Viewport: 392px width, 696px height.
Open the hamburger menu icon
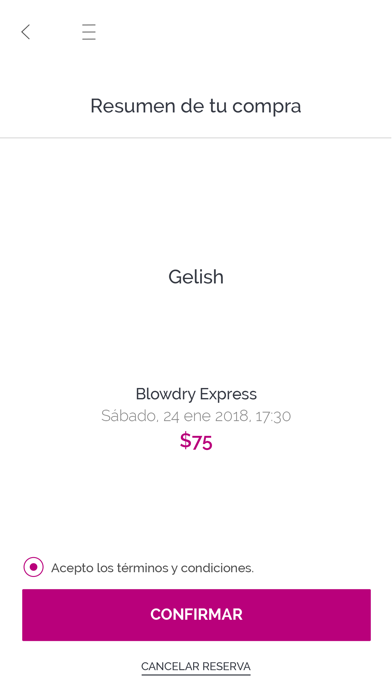click(89, 32)
